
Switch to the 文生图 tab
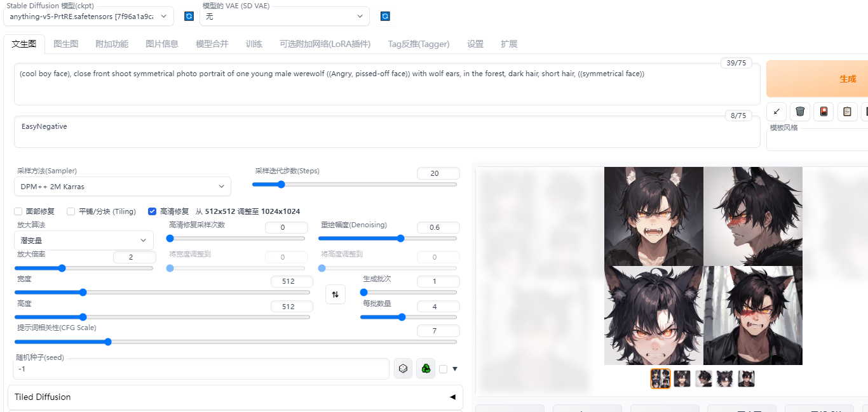coord(24,44)
